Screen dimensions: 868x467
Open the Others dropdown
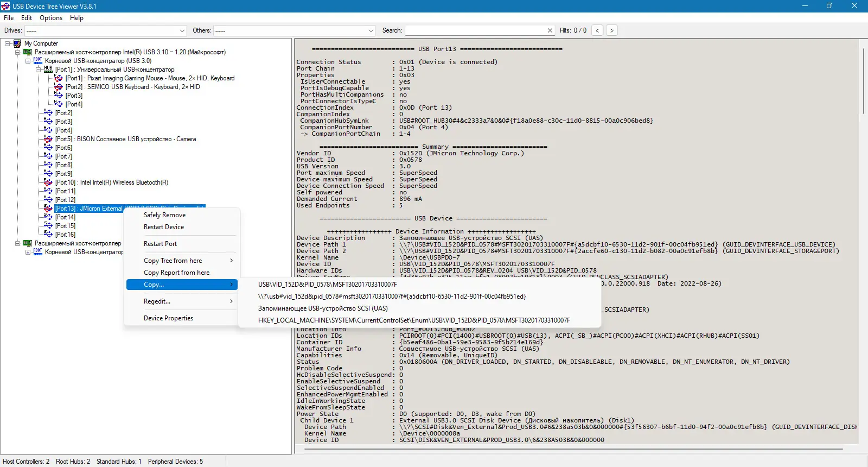coord(294,30)
